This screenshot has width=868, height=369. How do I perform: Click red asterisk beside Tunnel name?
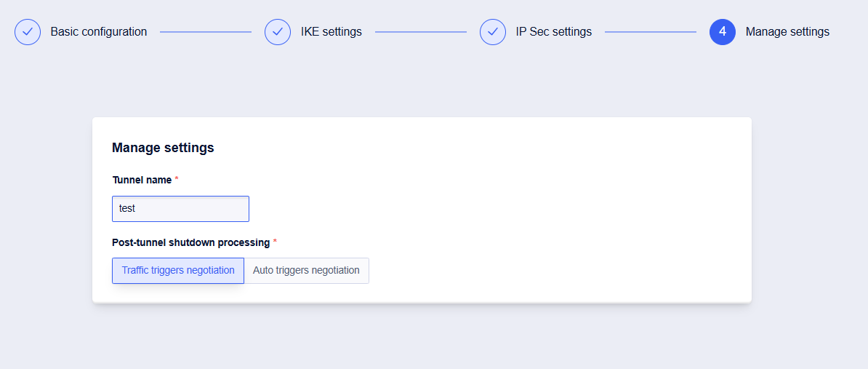(x=177, y=179)
